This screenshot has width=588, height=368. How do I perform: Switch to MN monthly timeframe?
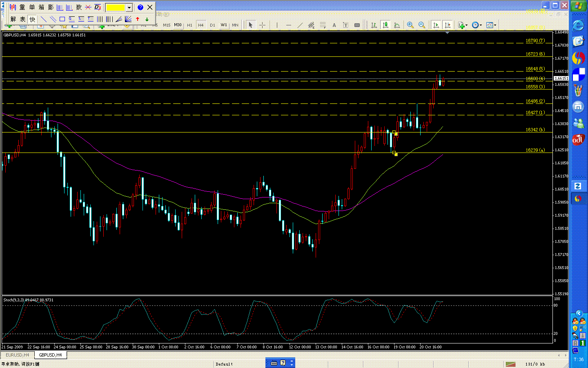[235, 25]
